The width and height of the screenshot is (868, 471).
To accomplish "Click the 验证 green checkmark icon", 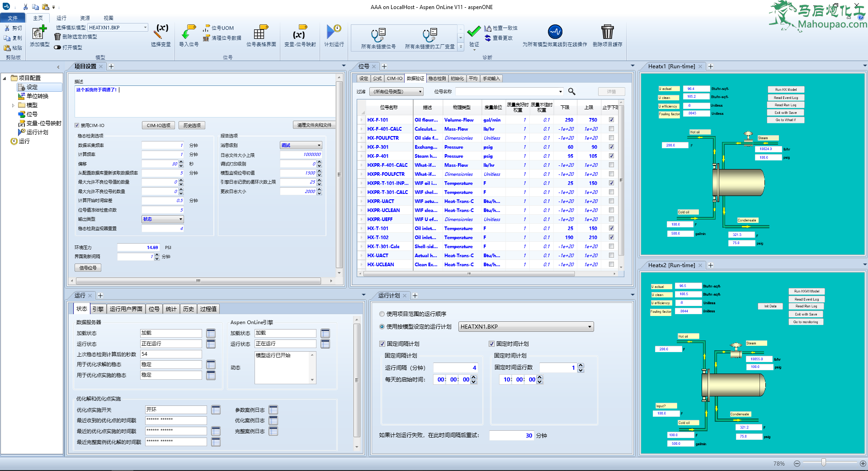I will 474,32.
